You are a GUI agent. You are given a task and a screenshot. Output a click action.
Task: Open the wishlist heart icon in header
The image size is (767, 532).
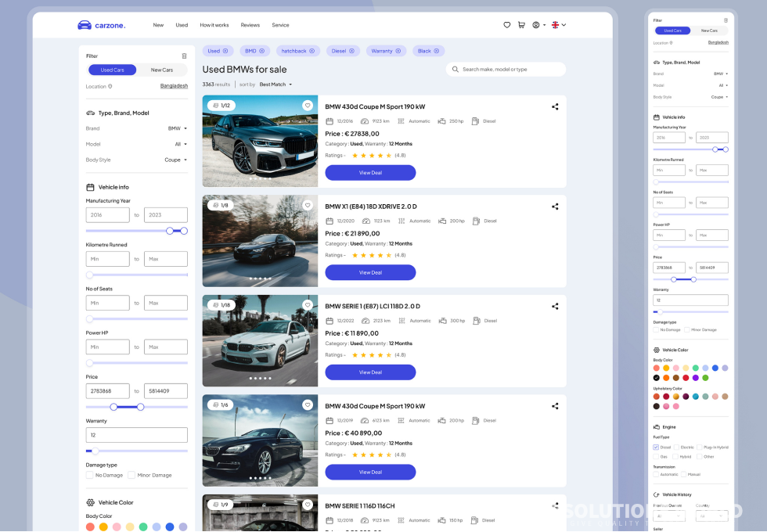pyautogui.click(x=507, y=25)
